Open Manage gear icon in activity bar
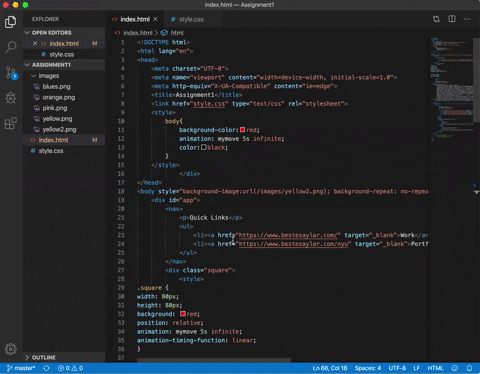 (11, 349)
